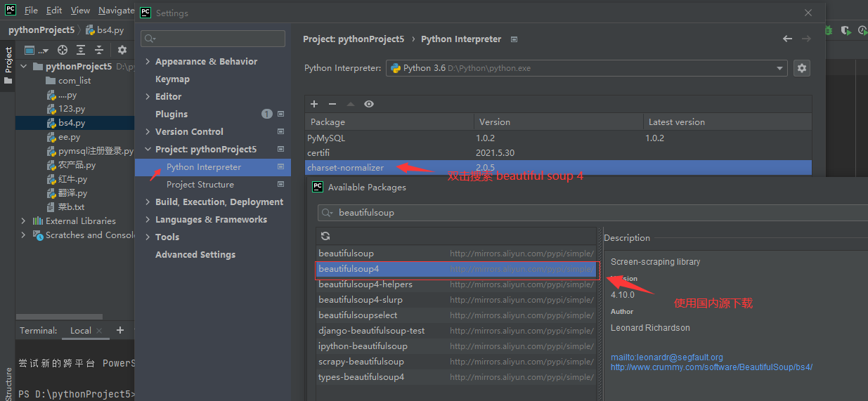Viewport: 868px width, 401px height.
Task: Click the select opened file target icon
Action: pyautogui.click(x=63, y=50)
